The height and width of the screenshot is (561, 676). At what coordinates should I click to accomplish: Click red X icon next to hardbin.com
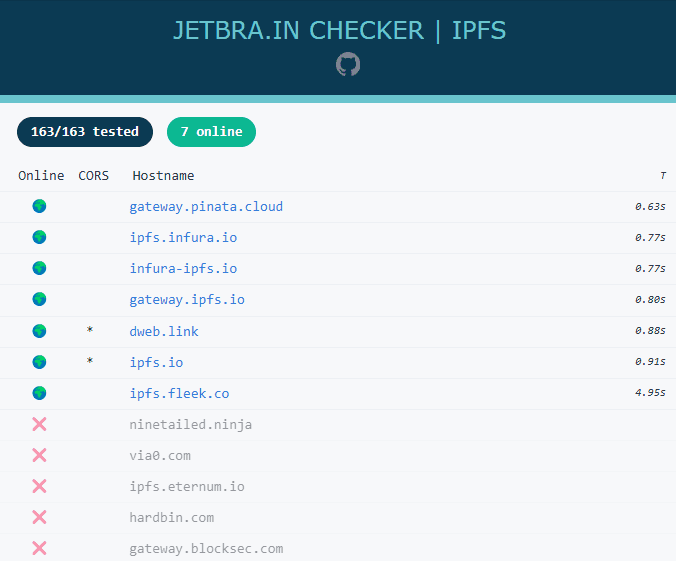pyautogui.click(x=39, y=517)
